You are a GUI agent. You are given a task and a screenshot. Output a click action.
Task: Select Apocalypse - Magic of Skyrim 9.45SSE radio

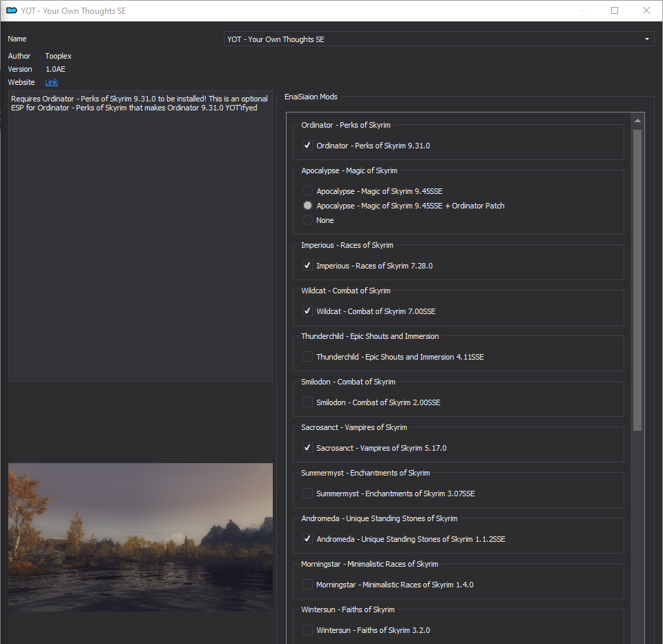click(x=307, y=191)
